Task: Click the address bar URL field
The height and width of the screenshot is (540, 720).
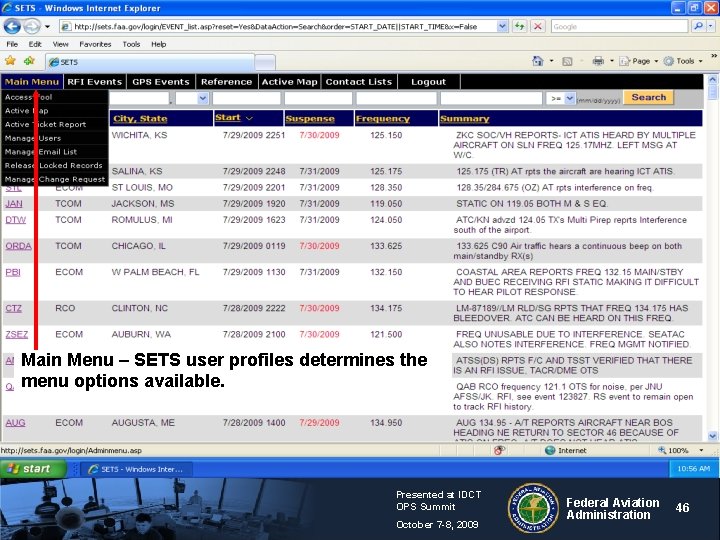Action: point(278,27)
